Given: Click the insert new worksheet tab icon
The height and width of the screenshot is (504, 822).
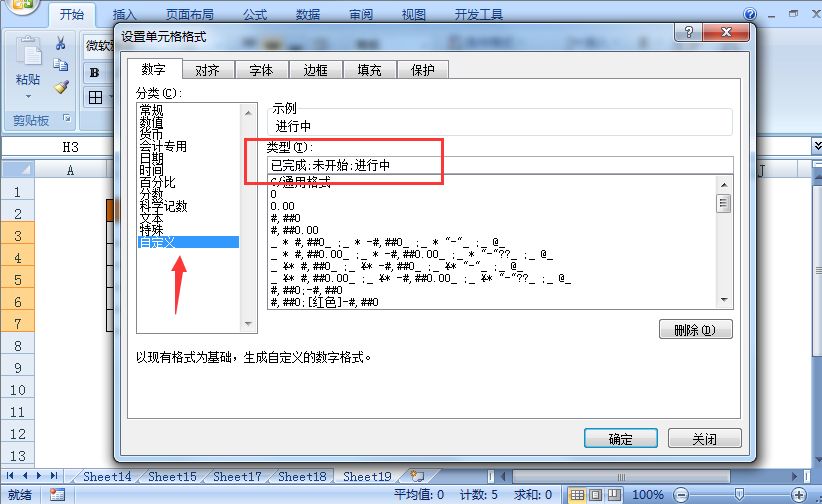Looking at the screenshot, I should [x=417, y=476].
